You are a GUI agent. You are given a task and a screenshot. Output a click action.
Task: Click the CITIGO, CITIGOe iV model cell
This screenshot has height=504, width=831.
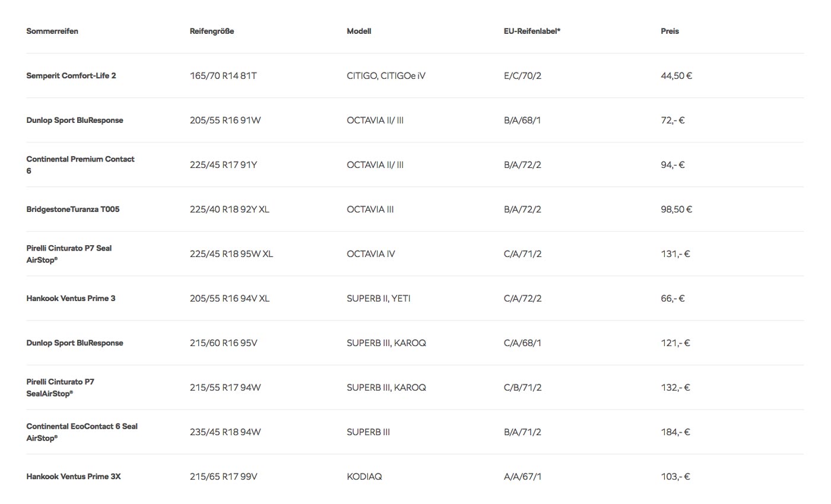click(386, 75)
